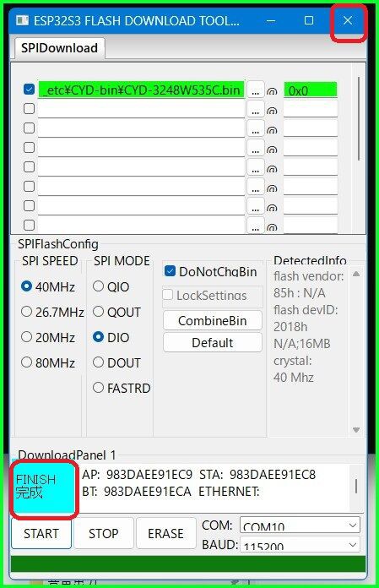The height and width of the screenshot is (588, 379).
Task: Select DIO SPI mode
Action: 111,337
